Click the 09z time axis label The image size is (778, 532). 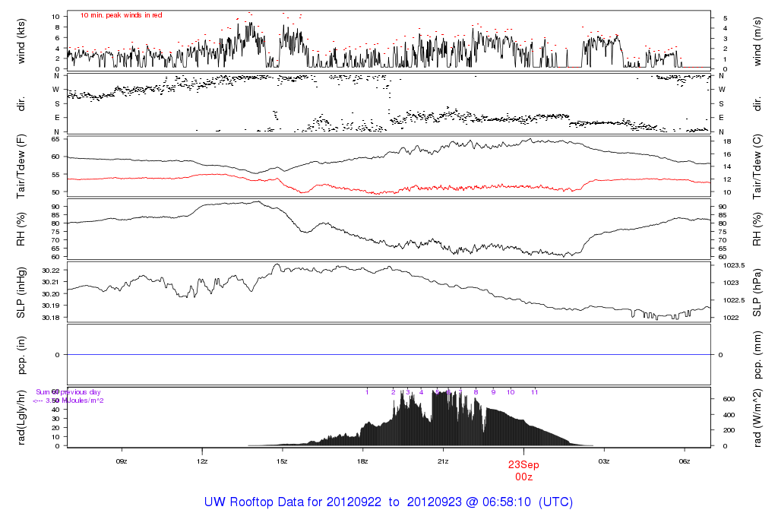tap(121, 461)
